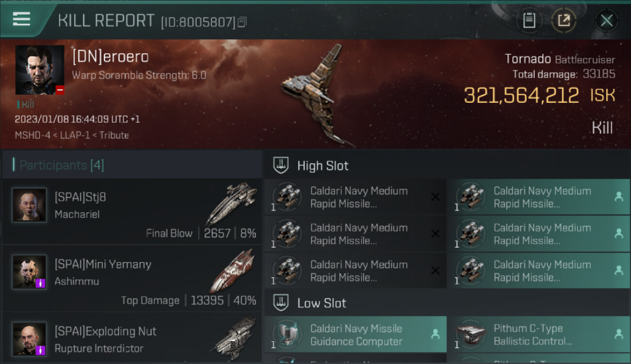The height and width of the screenshot is (364, 631).
Task: View [DN]eroero pilot portrait
Action: pyautogui.click(x=40, y=70)
